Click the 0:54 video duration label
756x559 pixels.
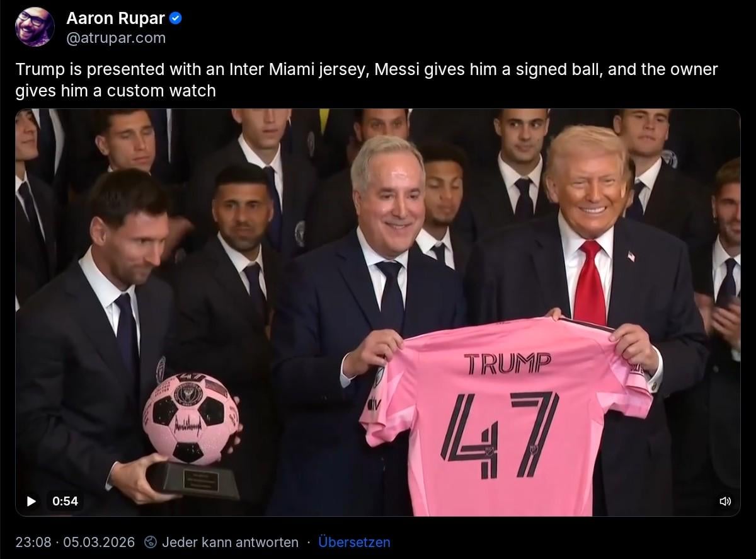65,501
